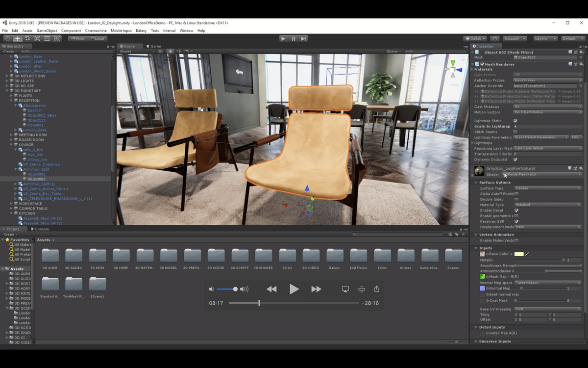Open the Window menu

pyautogui.click(x=186, y=30)
